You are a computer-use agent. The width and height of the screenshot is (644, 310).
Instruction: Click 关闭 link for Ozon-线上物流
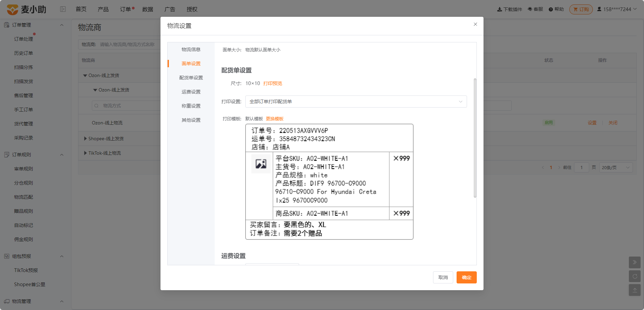(613, 123)
